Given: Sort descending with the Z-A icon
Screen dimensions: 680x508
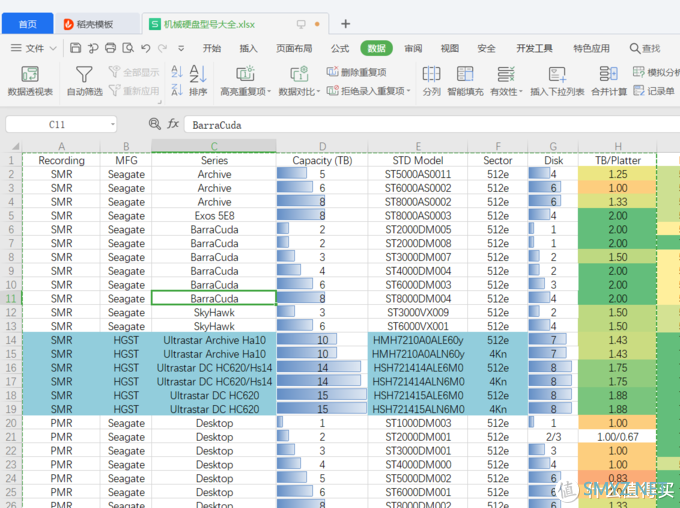Looking at the screenshot, I should point(177,90).
